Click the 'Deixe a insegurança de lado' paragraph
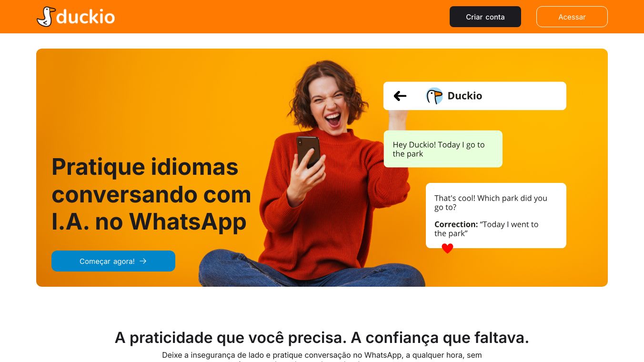644x362 pixels. coord(322,357)
